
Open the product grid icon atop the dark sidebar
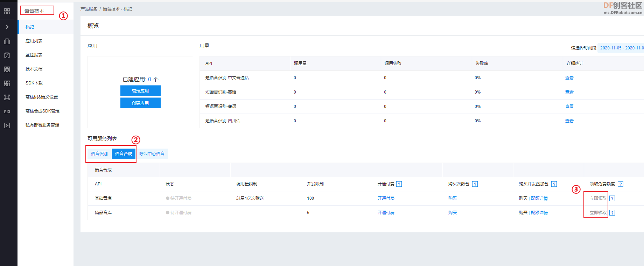7,11
